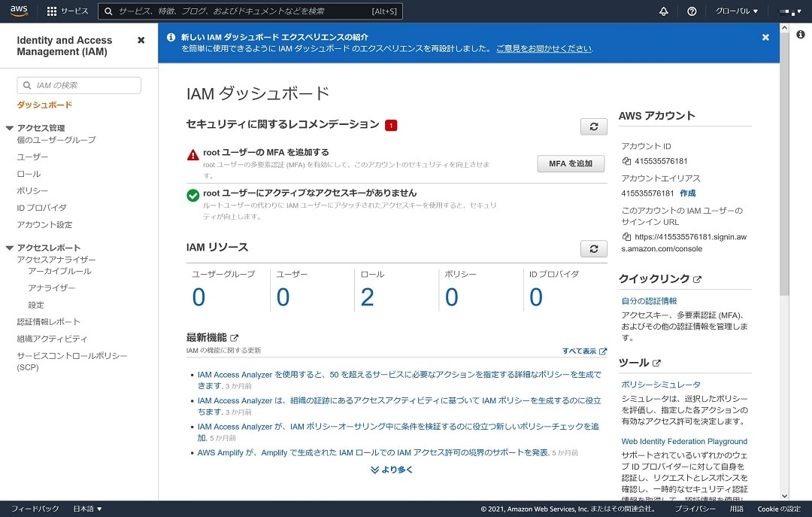Open the ポリシーシミュレータ link

pyautogui.click(x=661, y=385)
